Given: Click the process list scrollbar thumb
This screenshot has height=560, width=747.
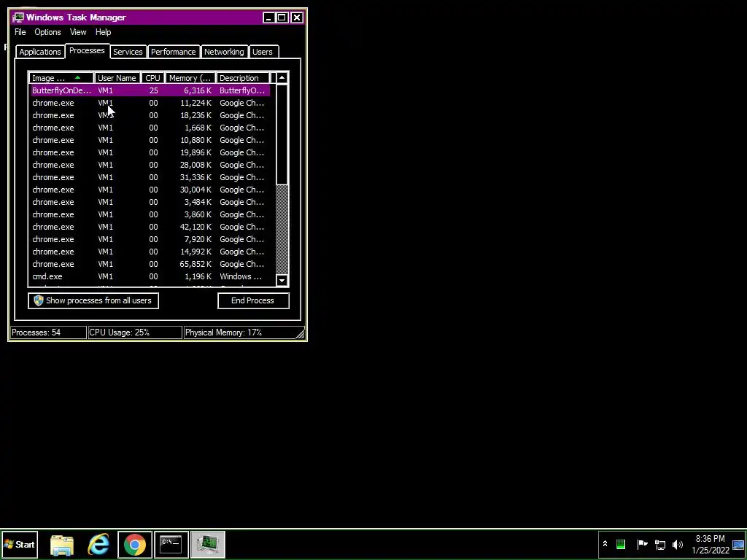Looking at the screenshot, I should 282,134.
